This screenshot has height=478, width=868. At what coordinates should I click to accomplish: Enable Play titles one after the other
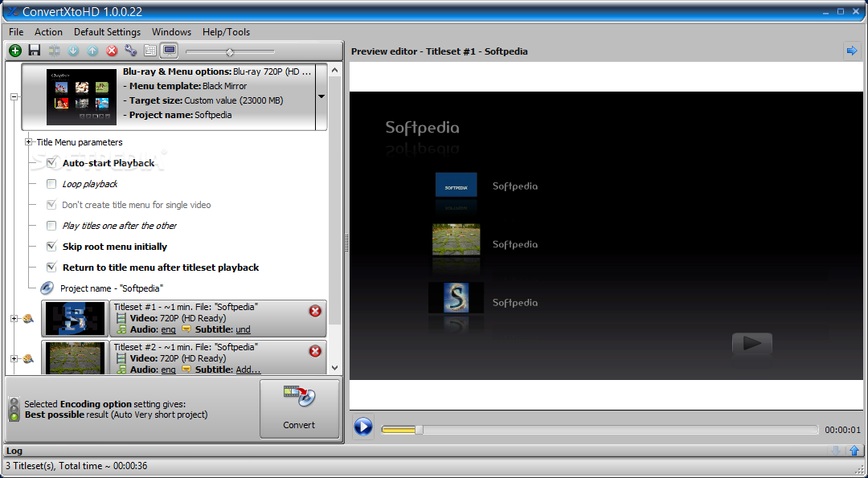click(51, 225)
